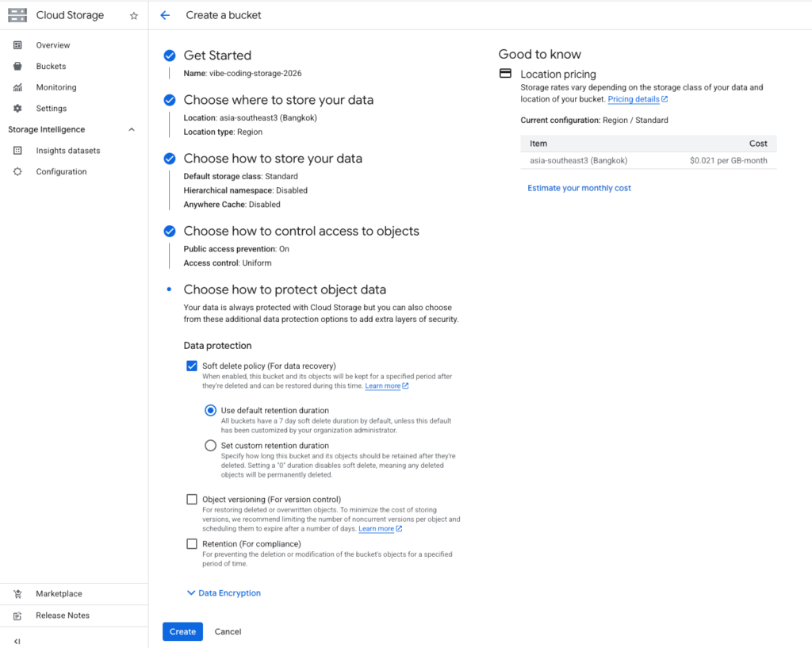Click the Cloud Storage logo icon

17,15
